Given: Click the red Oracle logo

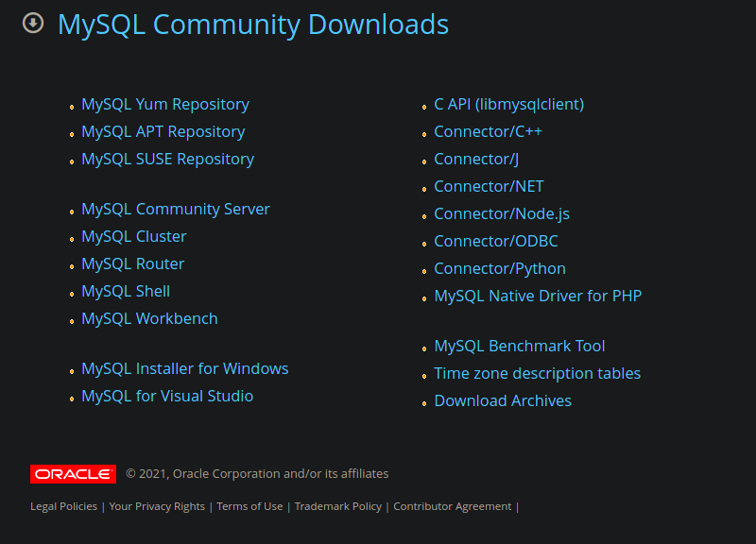Looking at the screenshot, I should 74,474.
